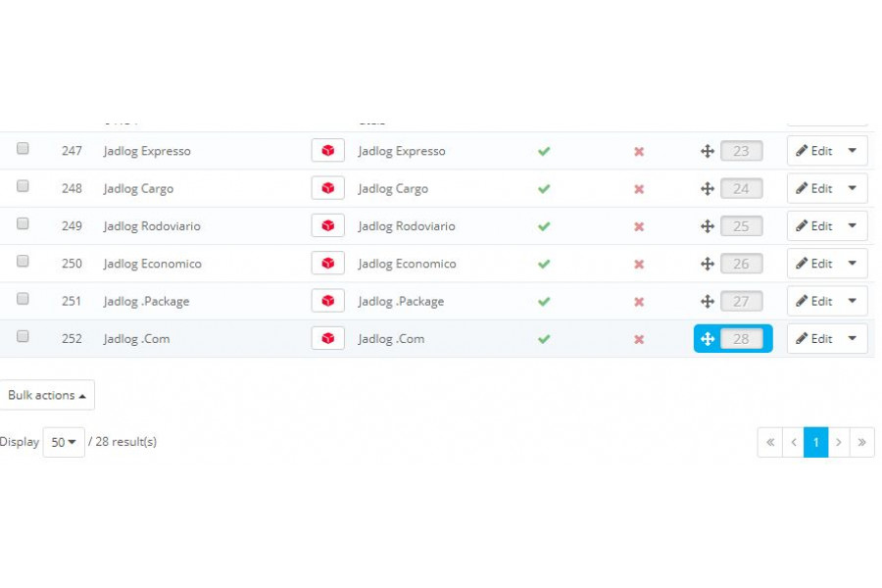882x588 pixels.
Task: Open Edit dropdown arrow for Jadlog Expresso
Action: tap(853, 151)
